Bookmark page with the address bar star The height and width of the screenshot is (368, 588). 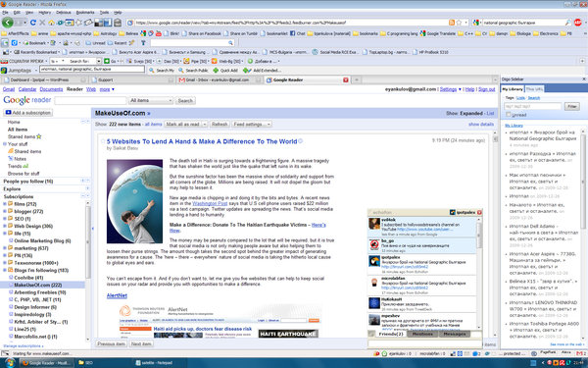(459, 23)
